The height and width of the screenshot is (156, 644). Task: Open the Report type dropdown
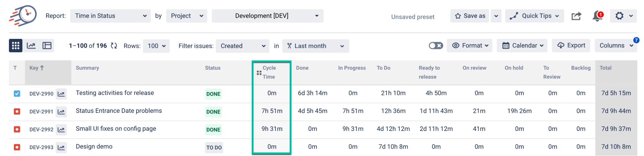[x=110, y=16]
